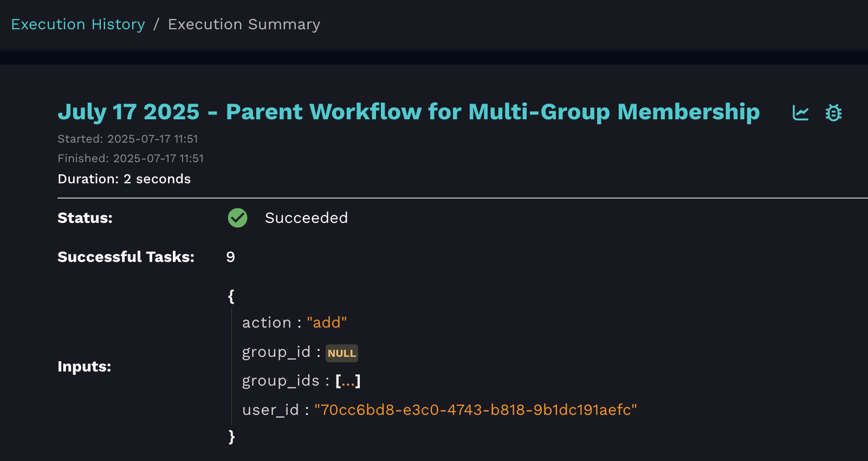Click the Execution Summary breadcrumb
Screen dimensions: 868x461
point(244,24)
